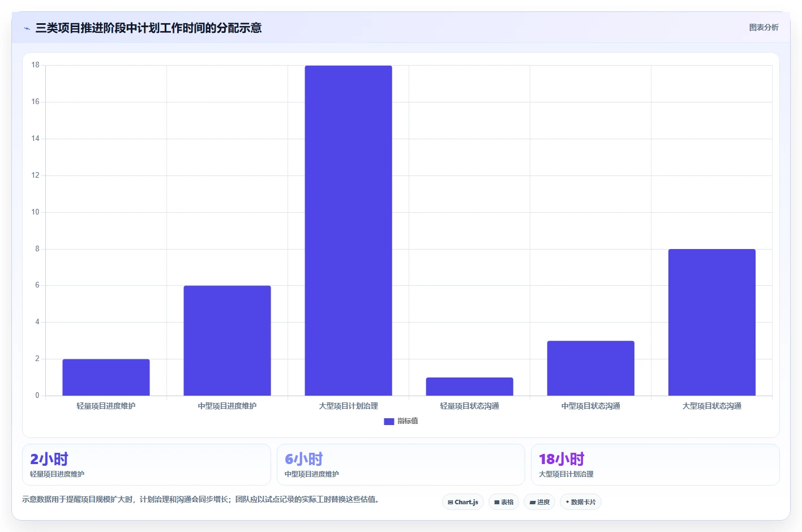Open the 2小时 data card
Viewport: 802px width, 532px height.
click(147, 465)
